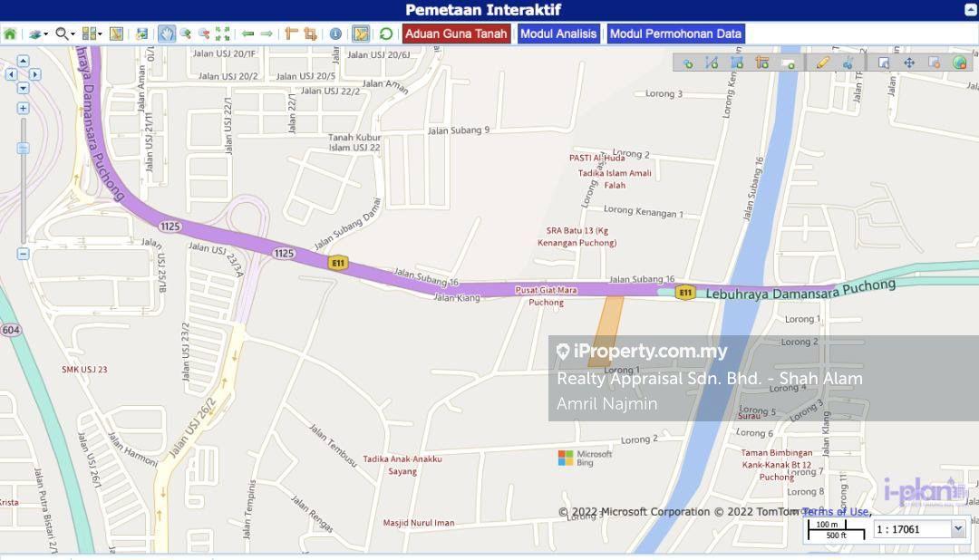
Task: Click the blue info identify icon
Action: click(335, 34)
